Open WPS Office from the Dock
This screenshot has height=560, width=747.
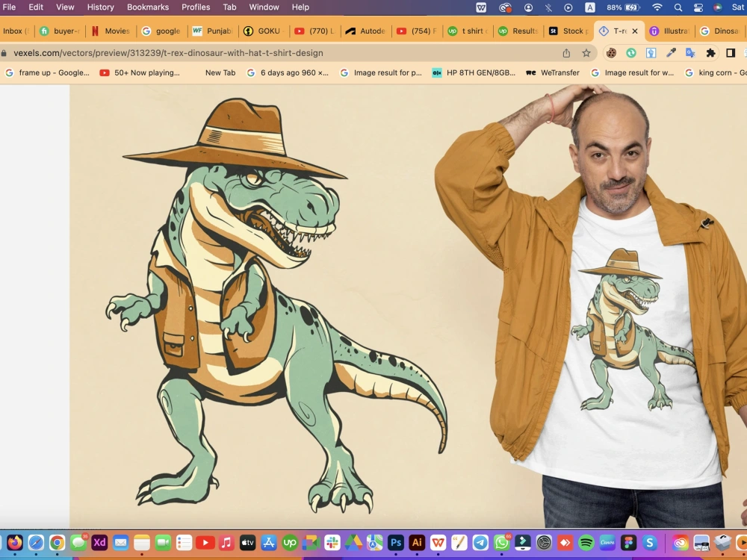pyautogui.click(x=438, y=542)
